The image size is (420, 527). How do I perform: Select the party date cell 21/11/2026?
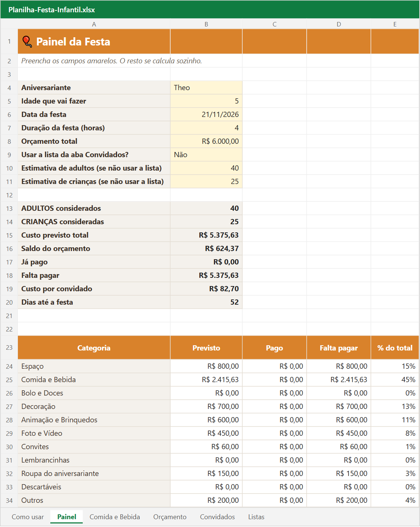[206, 114]
